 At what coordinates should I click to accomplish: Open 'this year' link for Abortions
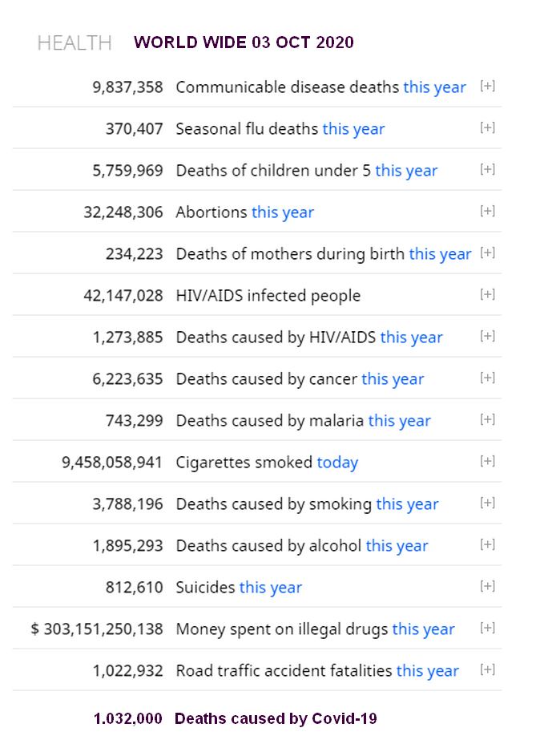(283, 212)
